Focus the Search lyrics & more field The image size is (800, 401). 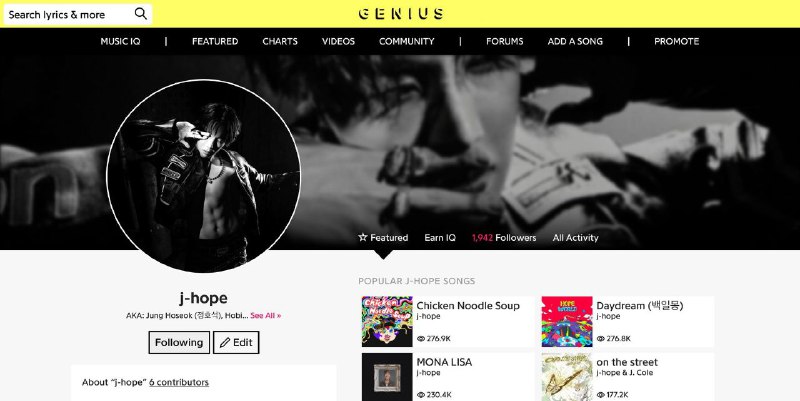click(70, 14)
